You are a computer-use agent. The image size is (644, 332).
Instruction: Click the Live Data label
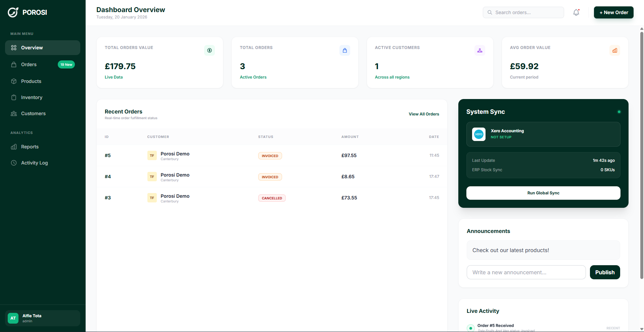[x=114, y=77]
